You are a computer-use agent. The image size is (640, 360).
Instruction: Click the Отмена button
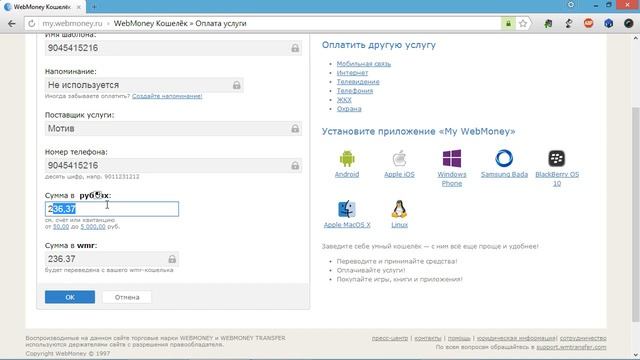pyautogui.click(x=127, y=297)
